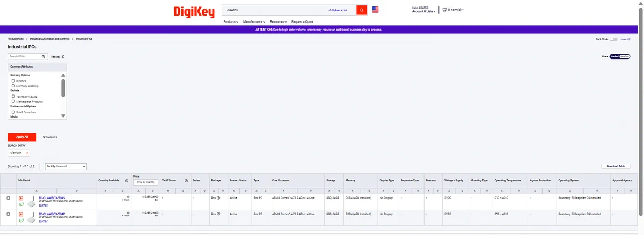Click EDATEC manufacturer link in first row
The image size is (644, 235).
43,205
